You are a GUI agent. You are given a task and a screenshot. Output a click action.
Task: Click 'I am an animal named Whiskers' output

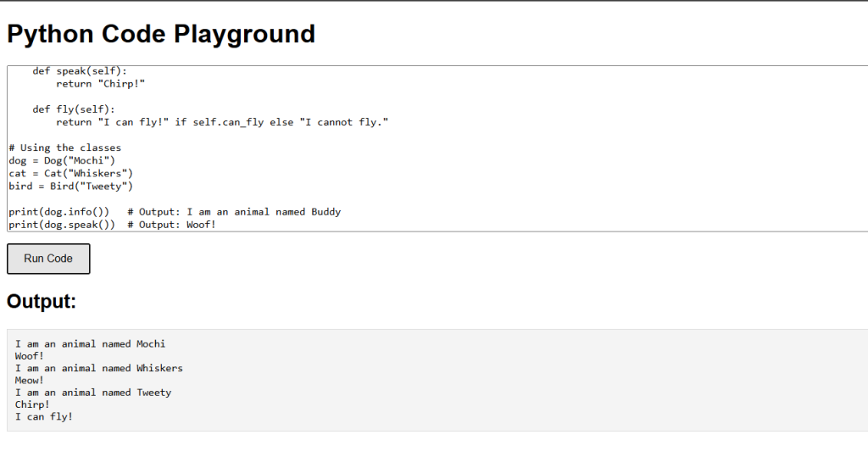tap(98, 368)
